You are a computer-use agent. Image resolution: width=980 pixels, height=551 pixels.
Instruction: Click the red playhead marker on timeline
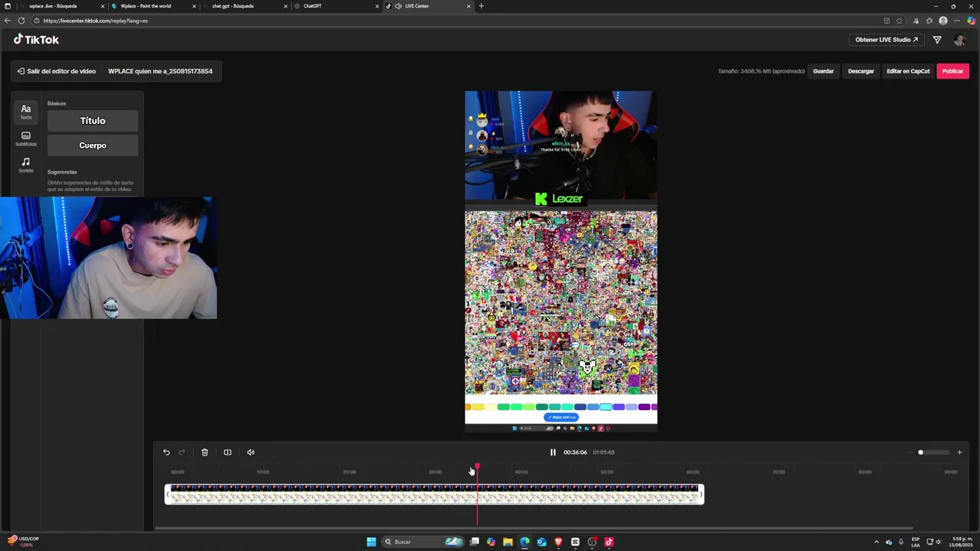point(477,466)
